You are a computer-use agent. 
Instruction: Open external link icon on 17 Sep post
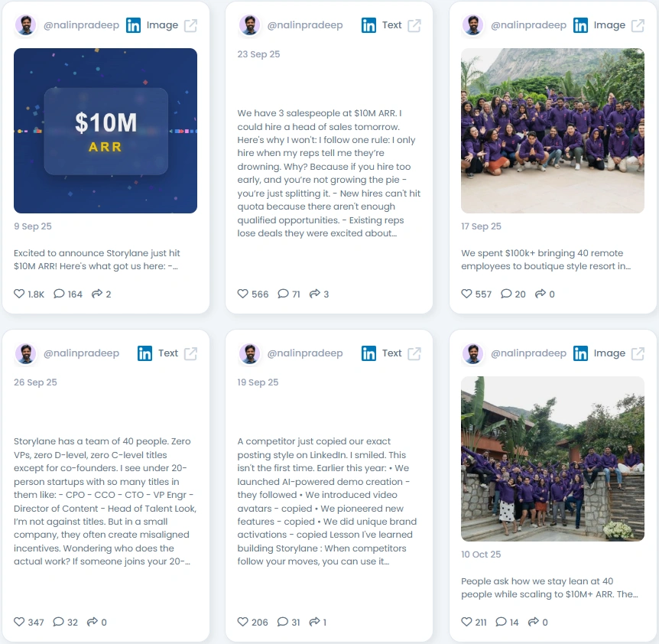click(638, 26)
